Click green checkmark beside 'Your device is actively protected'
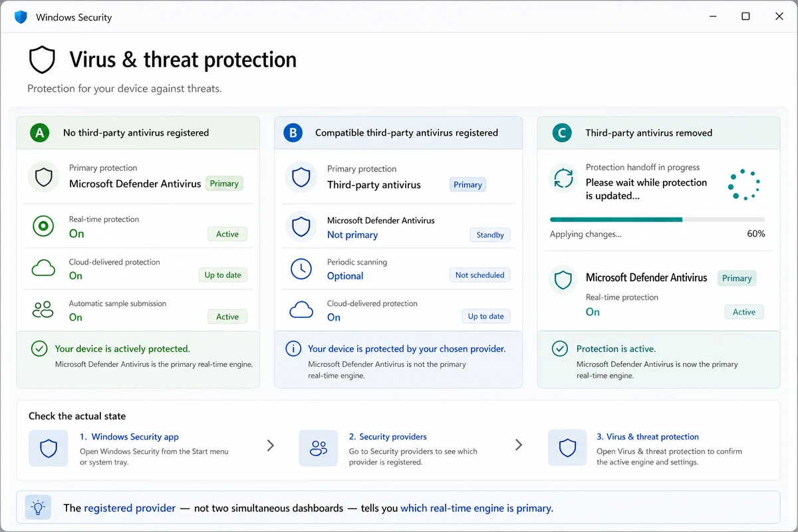The width and height of the screenshot is (798, 532). point(39,349)
